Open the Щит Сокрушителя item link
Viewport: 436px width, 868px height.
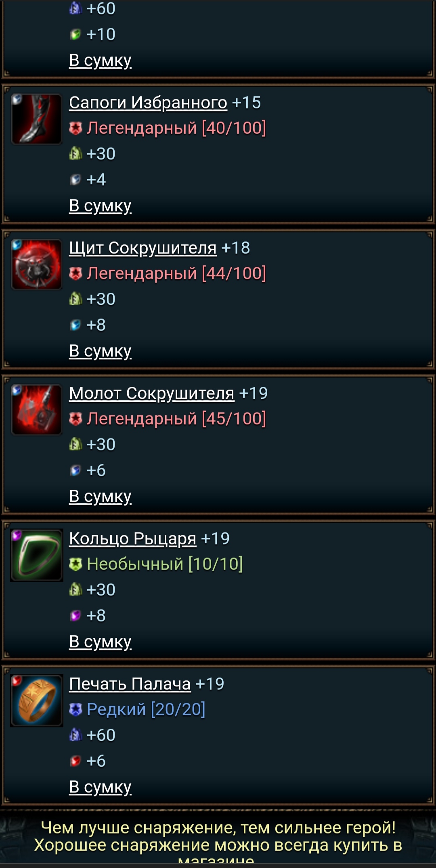143,248
